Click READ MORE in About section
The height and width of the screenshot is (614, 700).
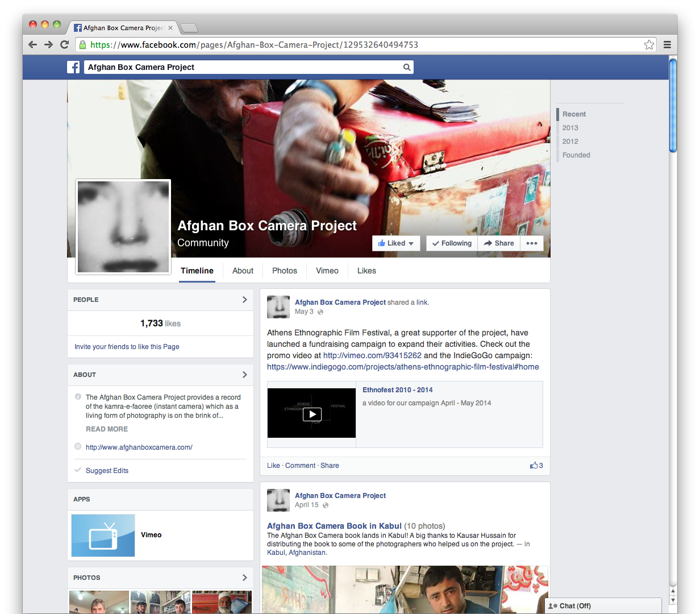[107, 429]
